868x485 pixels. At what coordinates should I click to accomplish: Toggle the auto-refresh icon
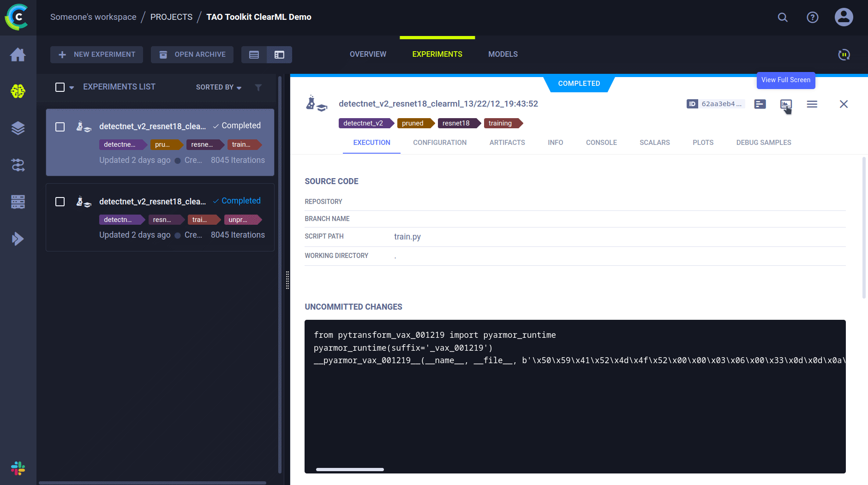tap(844, 54)
